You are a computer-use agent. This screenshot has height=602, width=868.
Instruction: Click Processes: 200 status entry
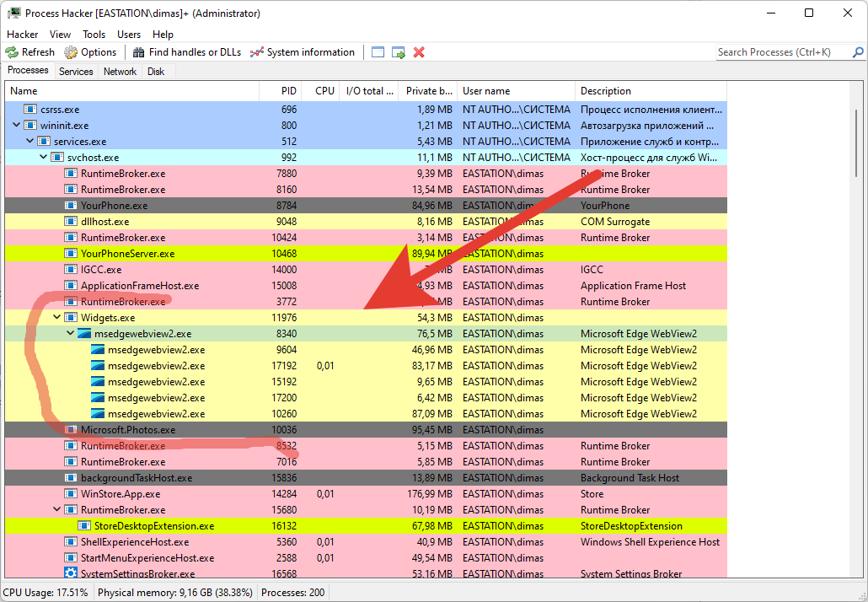(x=292, y=593)
